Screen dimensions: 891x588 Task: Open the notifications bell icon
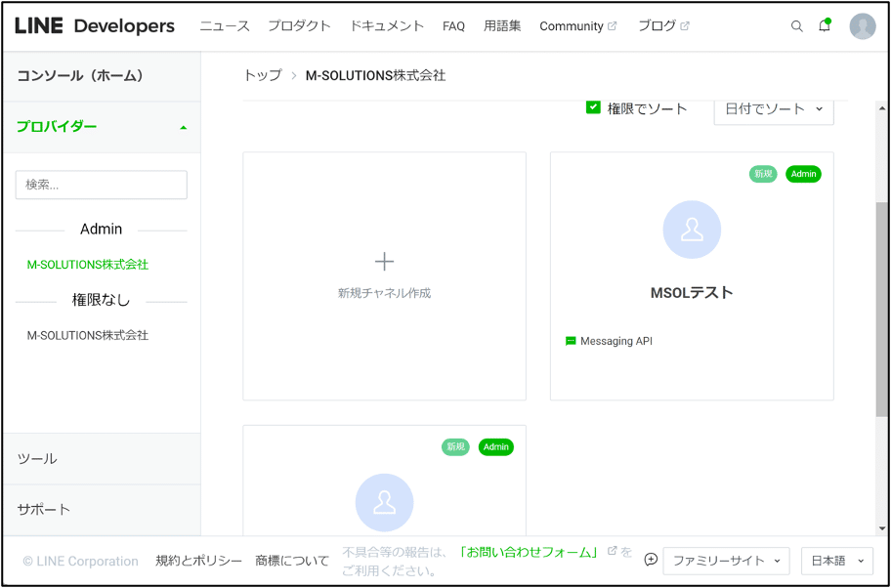(x=825, y=26)
